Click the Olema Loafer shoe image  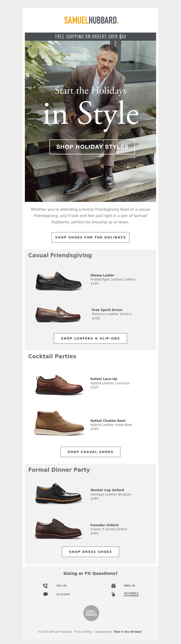coord(59,281)
